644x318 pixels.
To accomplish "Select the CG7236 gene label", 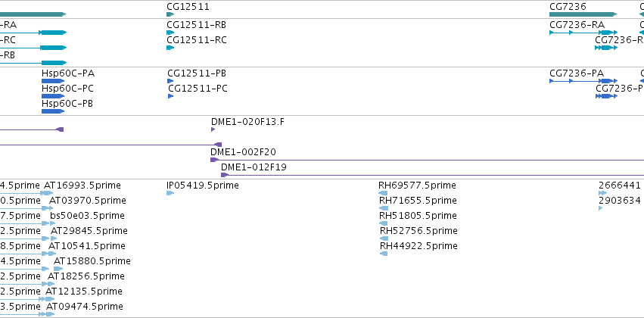I will [x=568, y=7].
